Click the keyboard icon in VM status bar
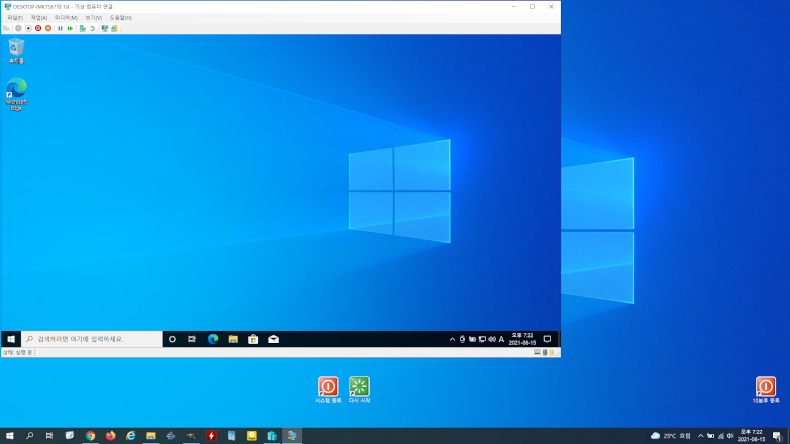Screen dimensions: 790x444 tap(538, 353)
